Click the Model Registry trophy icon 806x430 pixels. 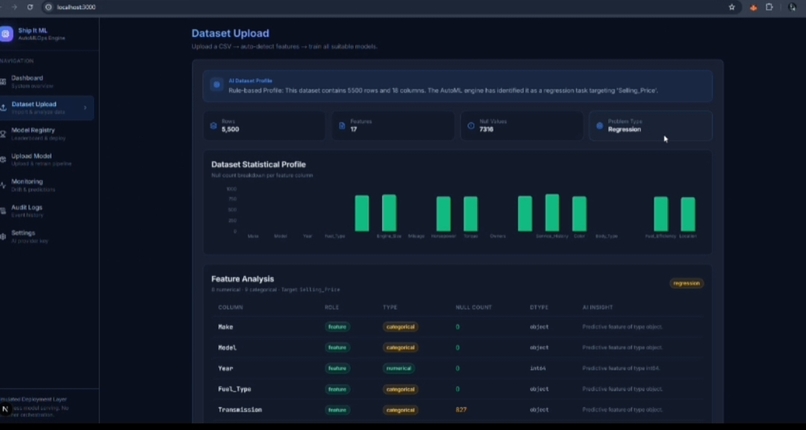click(3, 134)
